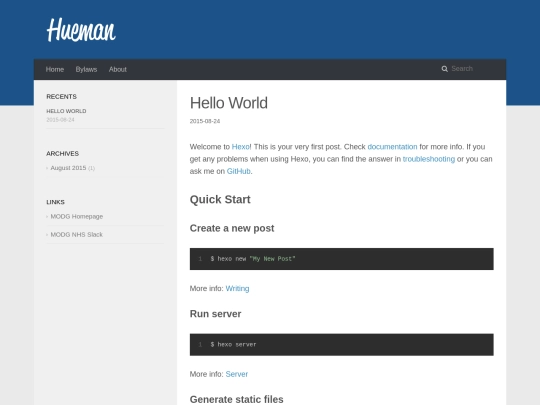The height and width of the screenshot is (405, 540).
Task: Click the hexo new "My New Post" code
Action: click(253, 259)
